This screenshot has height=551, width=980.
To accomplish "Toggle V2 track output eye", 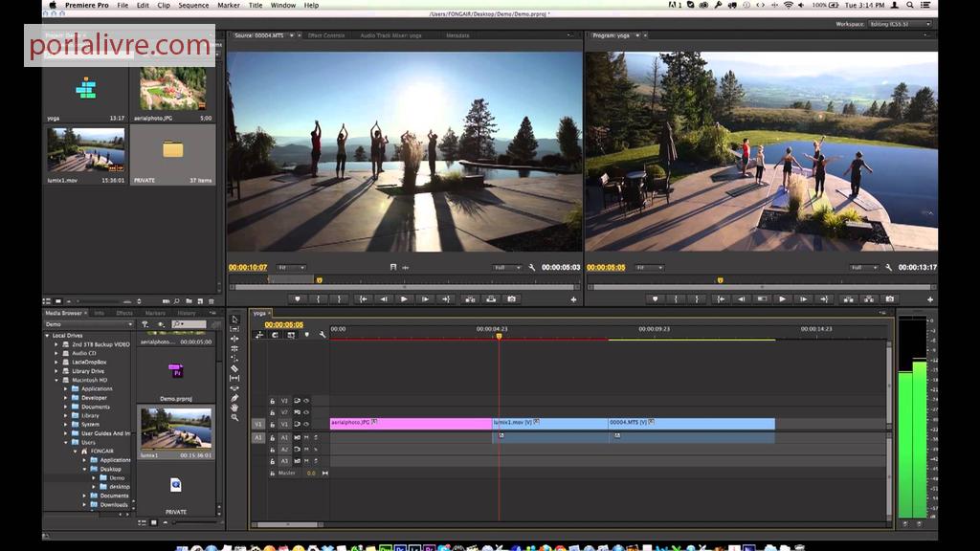I will [x=306, y=412].
